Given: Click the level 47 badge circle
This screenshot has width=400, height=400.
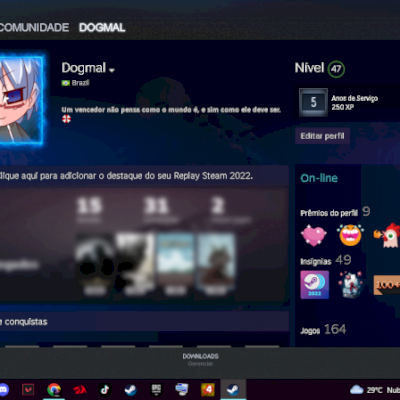Looking at the screenshot, I should click(x=336, y=69).
